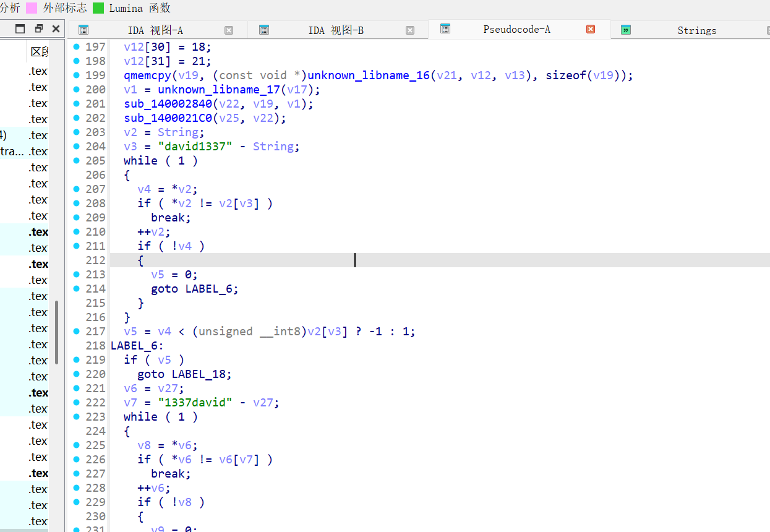Float the left functions panel
770x532 pixels.
38,28
